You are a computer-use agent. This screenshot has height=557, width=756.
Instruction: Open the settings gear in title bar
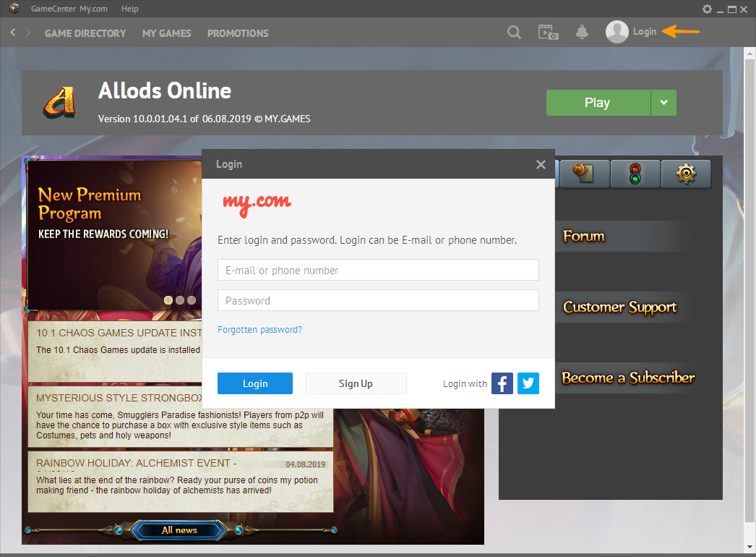[707, 9]
